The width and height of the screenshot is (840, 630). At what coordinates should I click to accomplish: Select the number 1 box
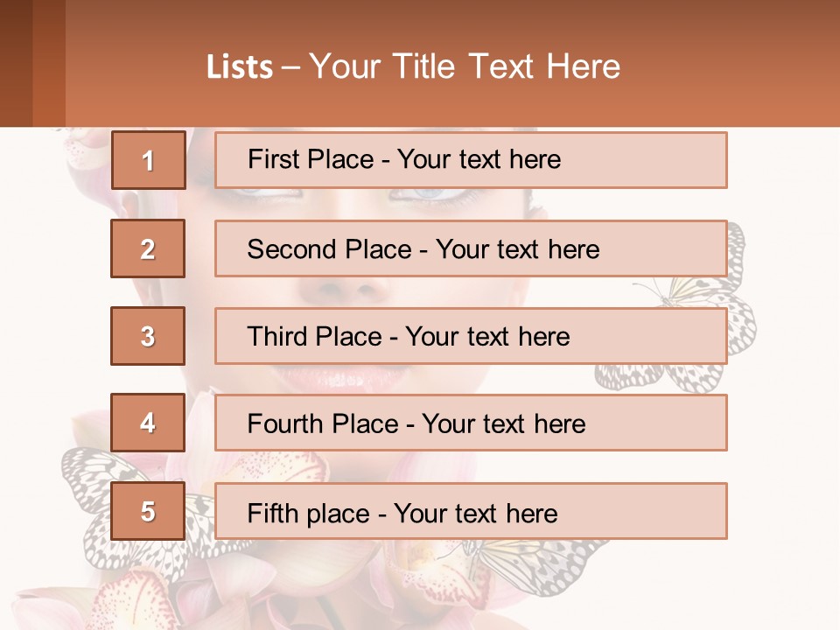click(x=148, y=160)
